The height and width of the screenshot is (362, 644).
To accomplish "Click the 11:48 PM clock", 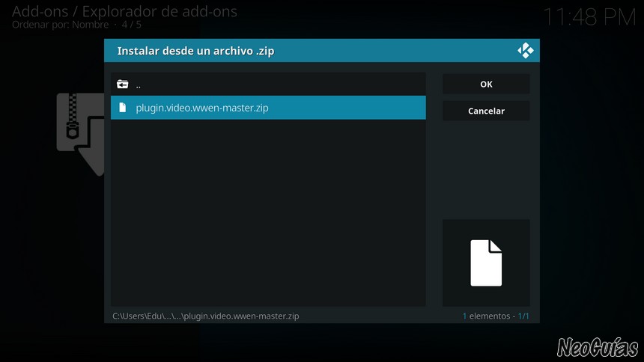I will [589, 17].
